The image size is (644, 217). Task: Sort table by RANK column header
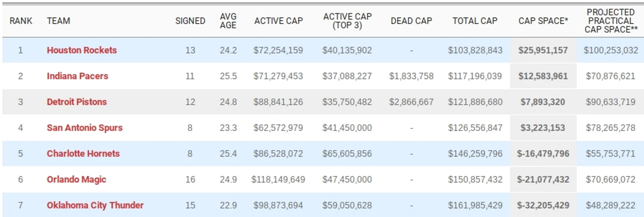[x=21, y=21]
